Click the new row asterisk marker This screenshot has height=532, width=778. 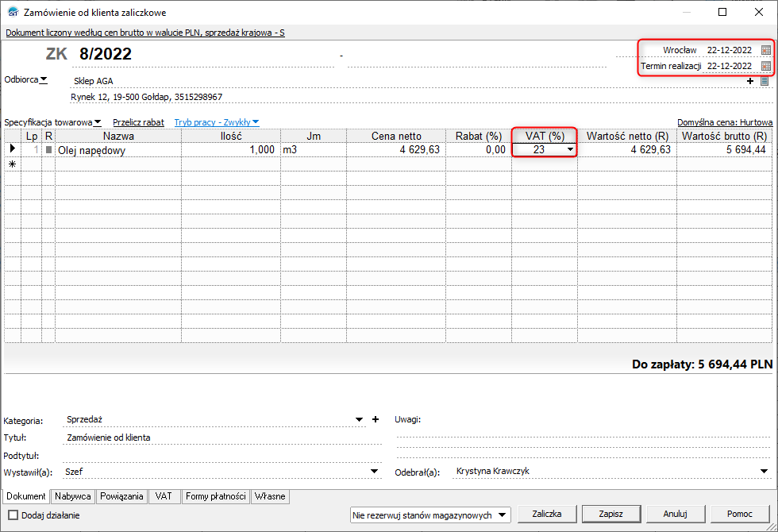pyautogui.click(x=13, y=164)
